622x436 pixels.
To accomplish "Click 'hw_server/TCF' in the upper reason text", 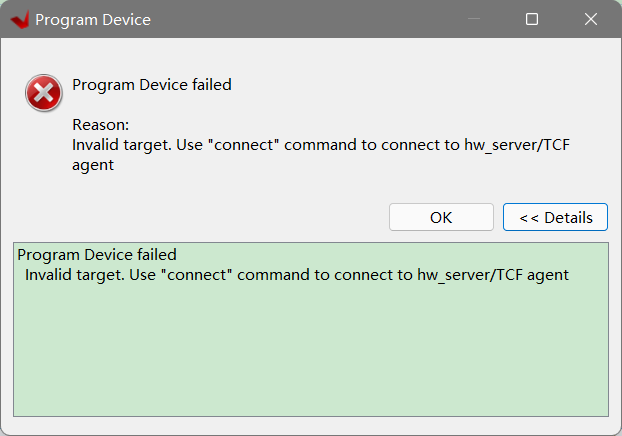I will (517, 145).
